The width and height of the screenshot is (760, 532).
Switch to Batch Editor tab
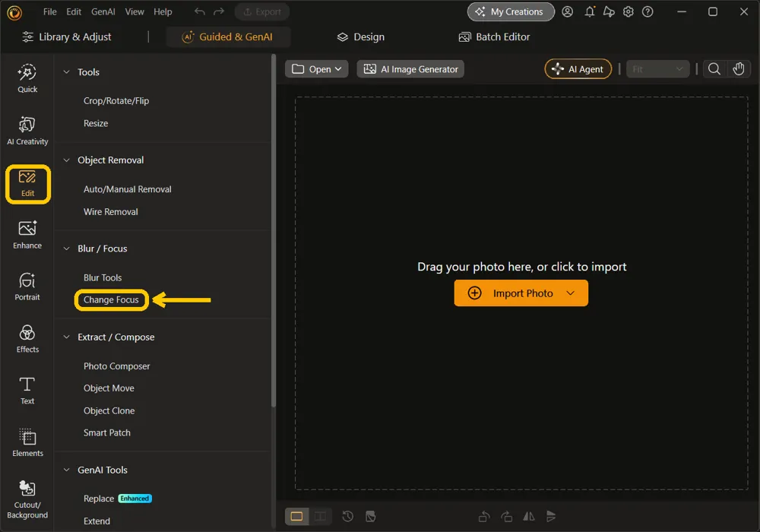pos(495,36)
